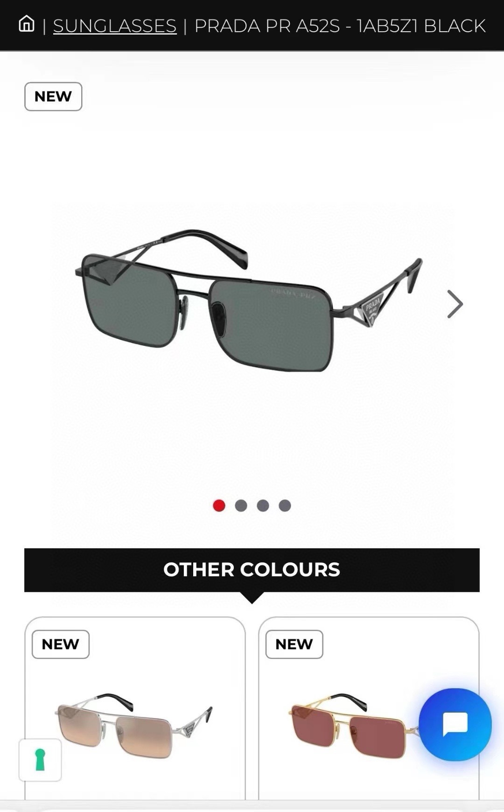Show next product image with right arrow
504x812 pixels.
[455, 304]
